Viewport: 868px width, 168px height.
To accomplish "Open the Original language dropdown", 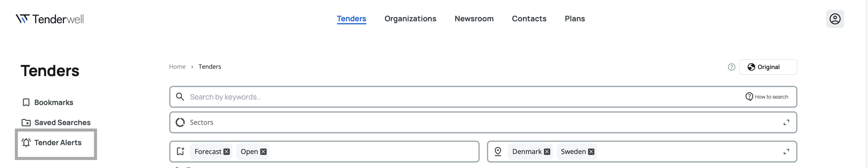I will click(768, 67).
